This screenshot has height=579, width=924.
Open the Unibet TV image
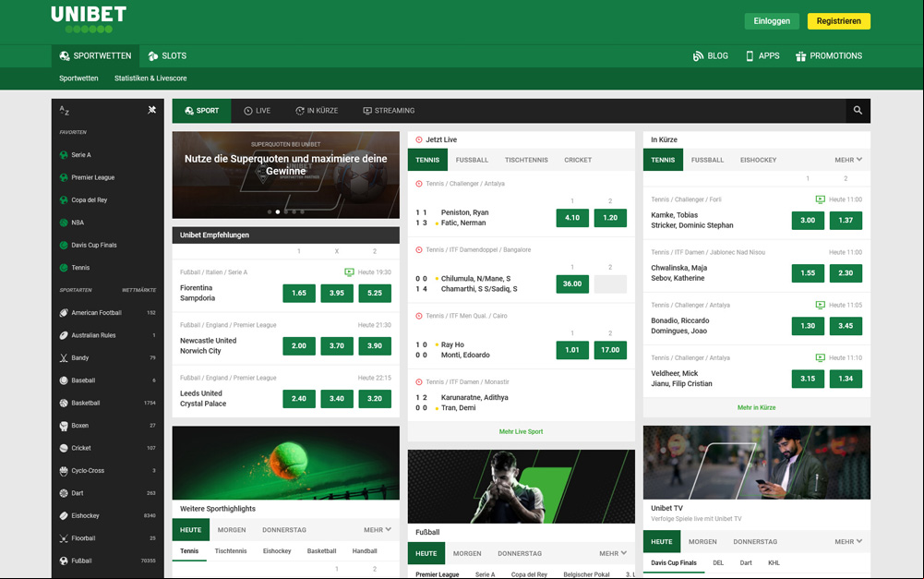pos(757,463)
